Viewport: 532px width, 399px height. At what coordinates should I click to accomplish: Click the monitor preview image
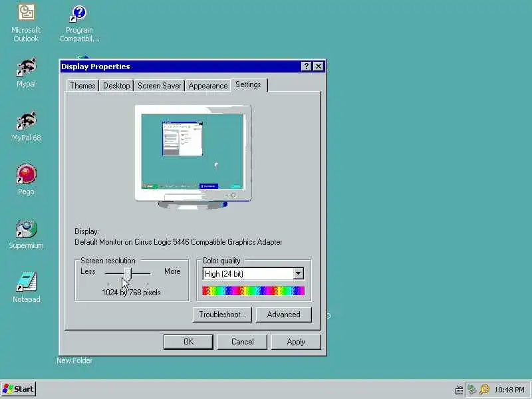193,156
